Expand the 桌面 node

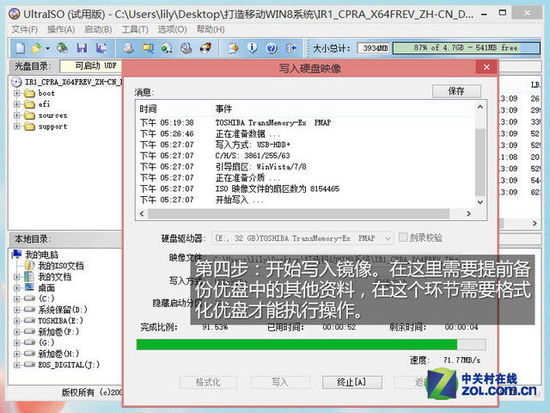pyautogui.click(x=16, y=288)
